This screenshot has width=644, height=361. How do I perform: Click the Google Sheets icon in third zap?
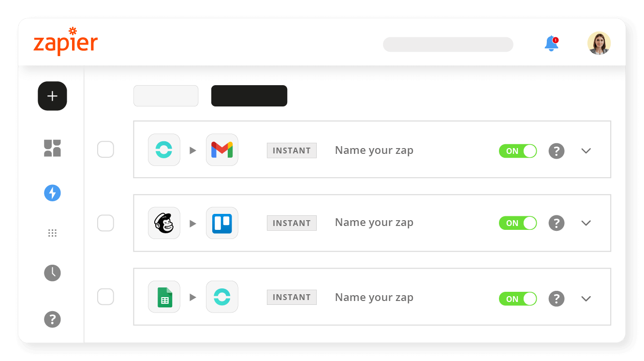(x=164, y=297)
